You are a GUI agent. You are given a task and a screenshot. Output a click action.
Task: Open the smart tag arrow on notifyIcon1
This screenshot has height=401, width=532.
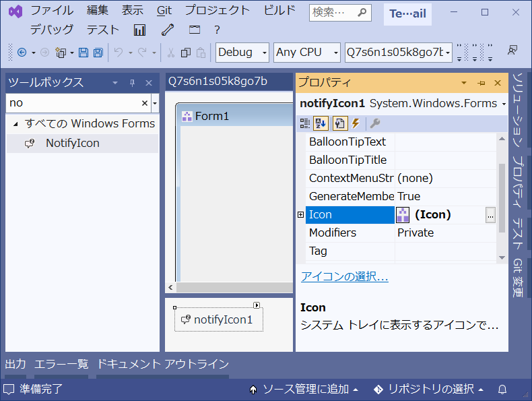(257, 305)
